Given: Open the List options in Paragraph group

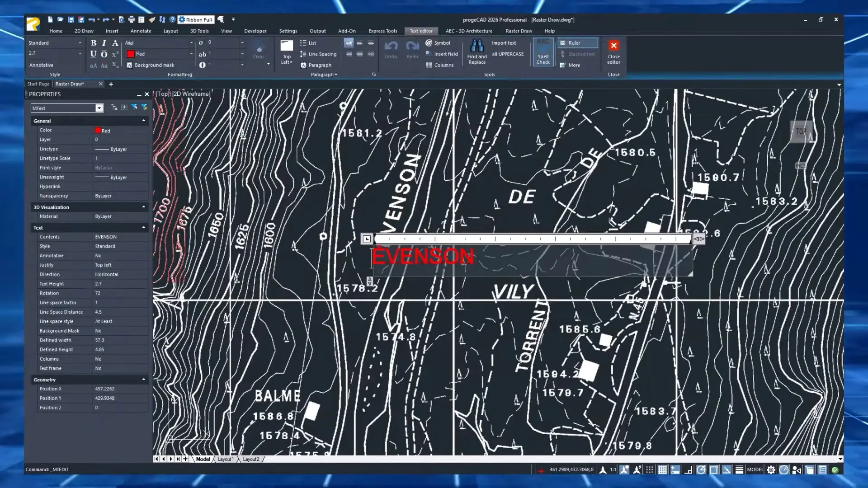Looking at the screenshot, I should [x=308, y=43].
